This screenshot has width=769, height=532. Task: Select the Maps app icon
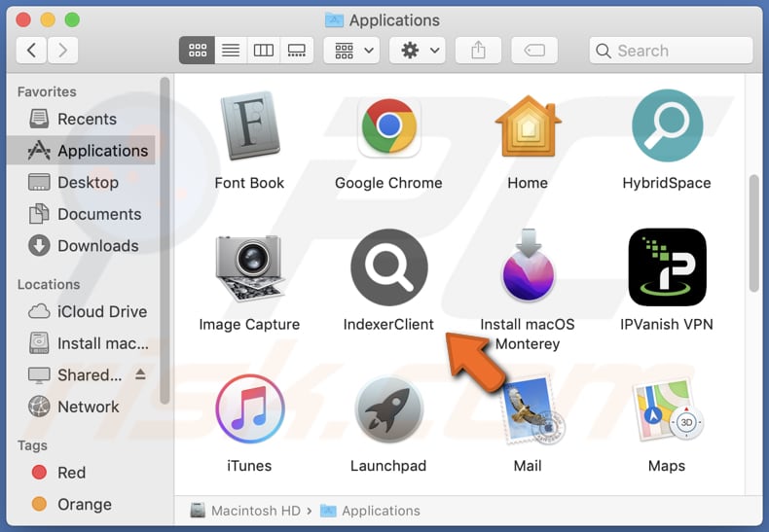(x=667, y=410)
